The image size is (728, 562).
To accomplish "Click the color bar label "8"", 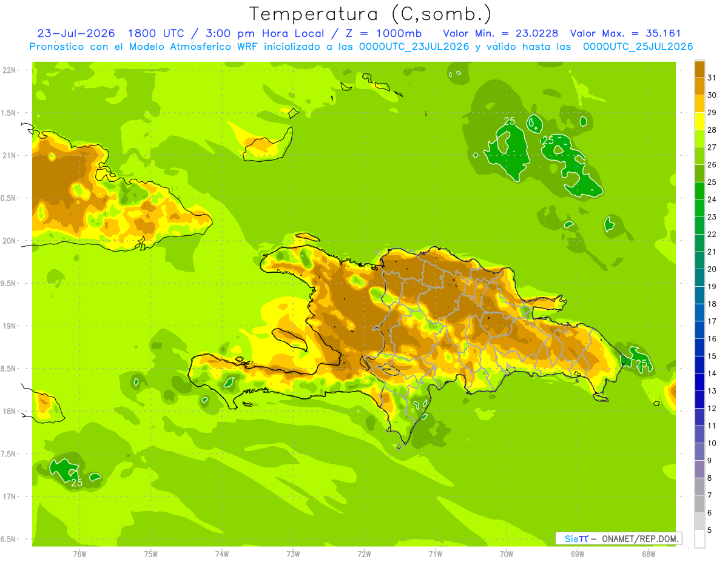I will point(710,478).
